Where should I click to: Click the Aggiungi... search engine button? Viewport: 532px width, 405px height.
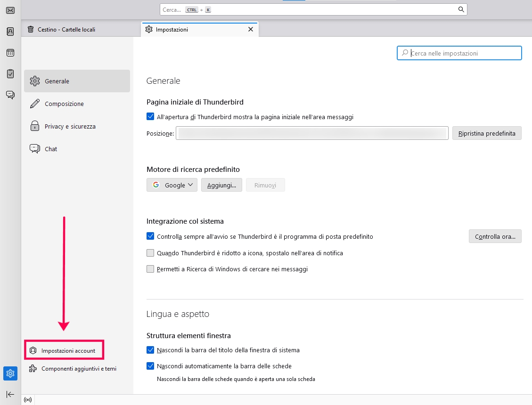[x=221, y=185]
